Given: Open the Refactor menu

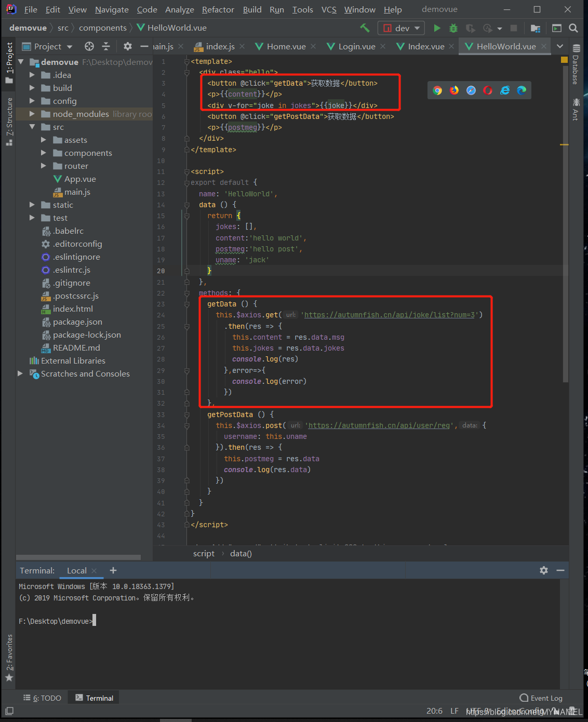Looking at the screenshot, I should tap(218, 9).
